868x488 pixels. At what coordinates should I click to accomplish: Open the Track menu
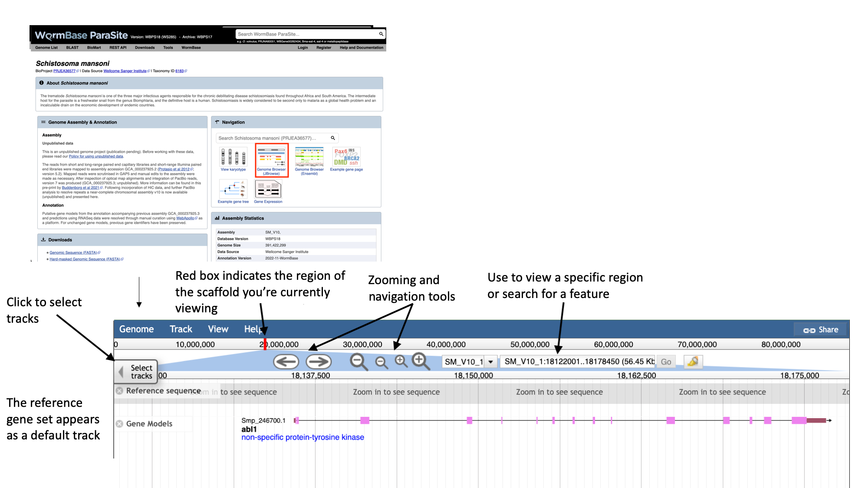(181, 329)
